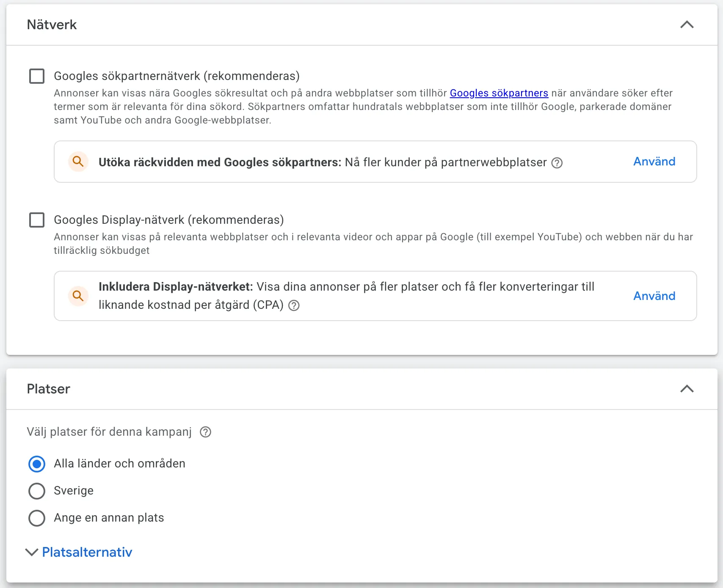
Task: Select the Sverige radio button
Action: click(37, 491)
